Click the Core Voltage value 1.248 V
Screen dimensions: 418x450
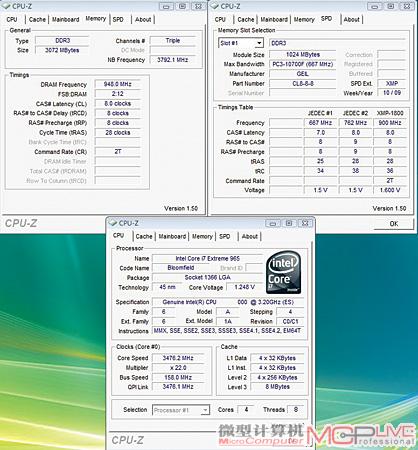click(x=244, y=287)
